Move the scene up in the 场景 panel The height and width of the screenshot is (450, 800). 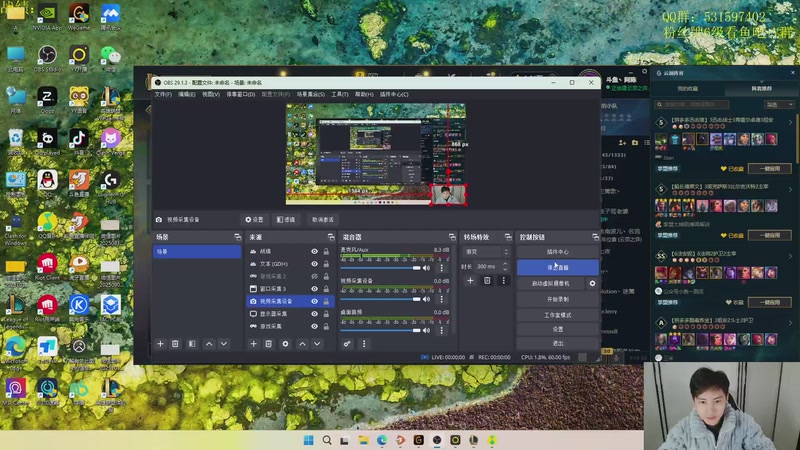click(x=209, y=344)
